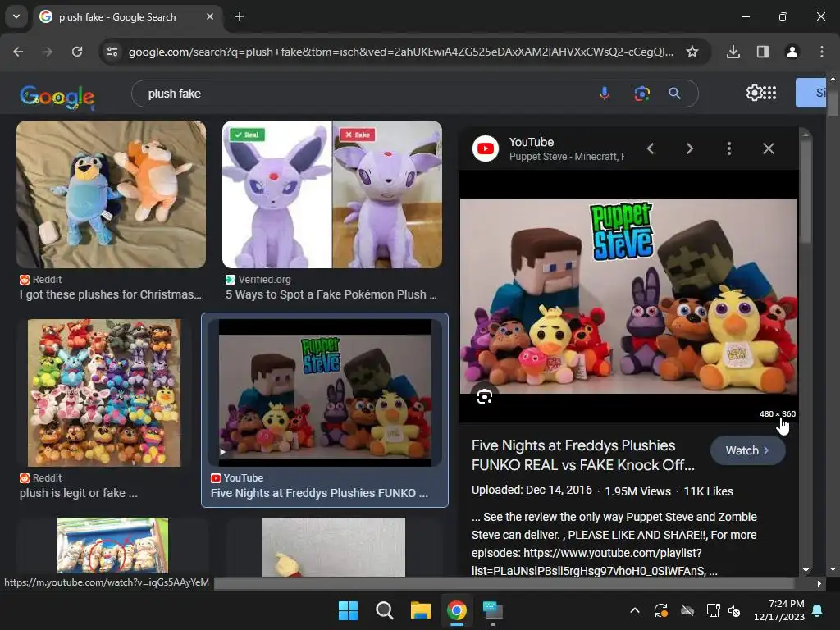This screenshot has width=840, height=630.
Task: Click the YouTube source name in preview header
Action: pyautogui.click(x=532, y=142)
